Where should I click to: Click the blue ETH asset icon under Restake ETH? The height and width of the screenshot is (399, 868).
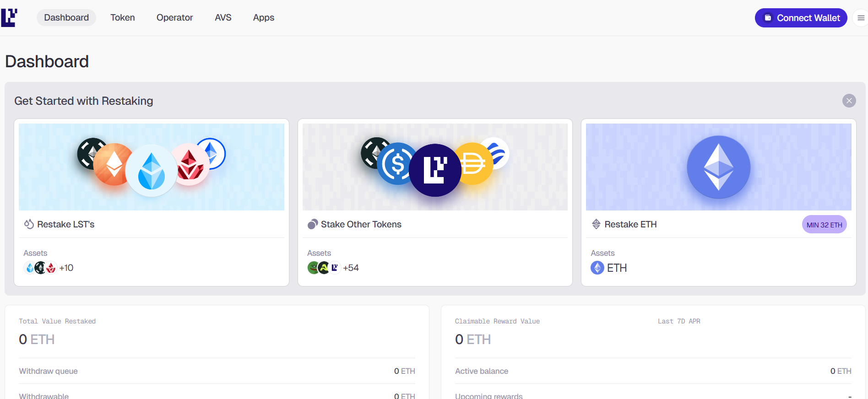pos(597,268)
